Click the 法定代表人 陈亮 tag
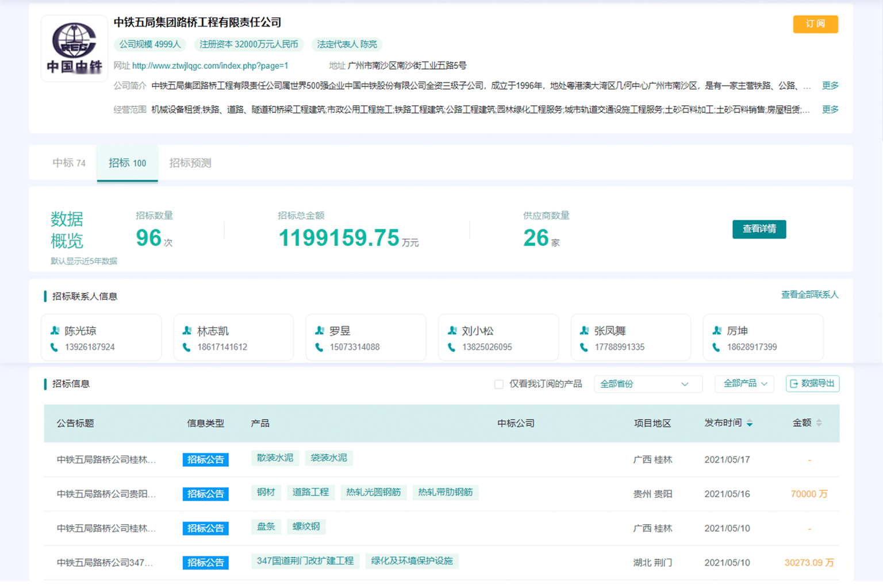The width and height of the screenshot is (883, 588). [x=347, y=44]
